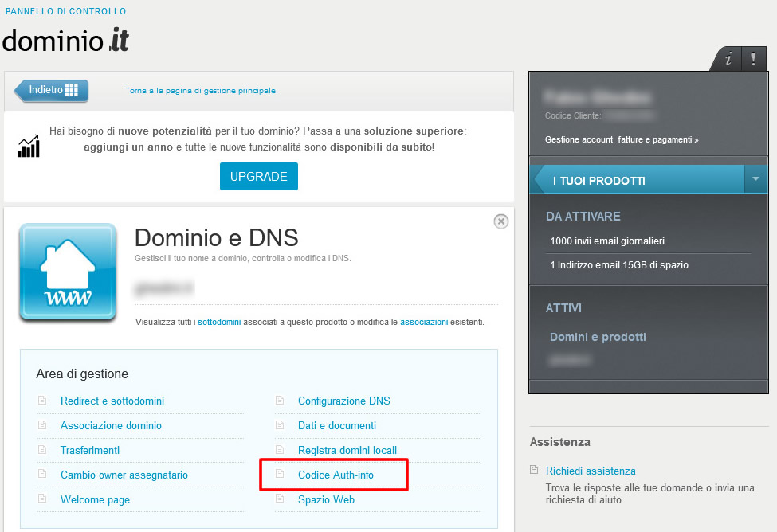Open Gestione account, fatture e pagamenti
Image resolution: width=777 pixels, height=532 pixels.
tap(622, 139)
